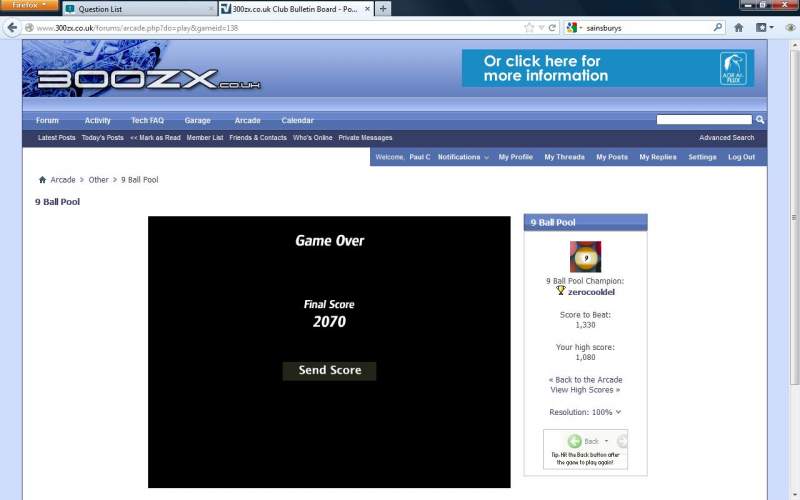Click the forum search magnifier icon
This screenshot has height=500, width=800.
pos(760,120)
